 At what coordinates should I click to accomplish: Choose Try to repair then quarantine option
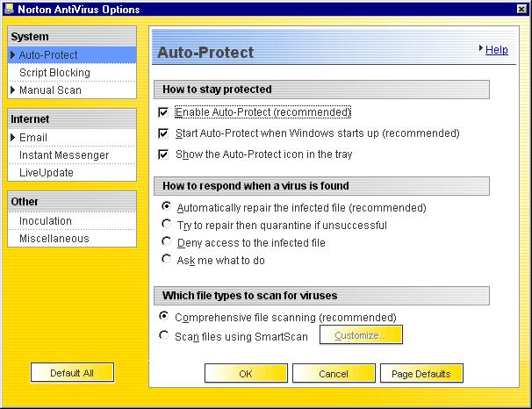(165, 225)
